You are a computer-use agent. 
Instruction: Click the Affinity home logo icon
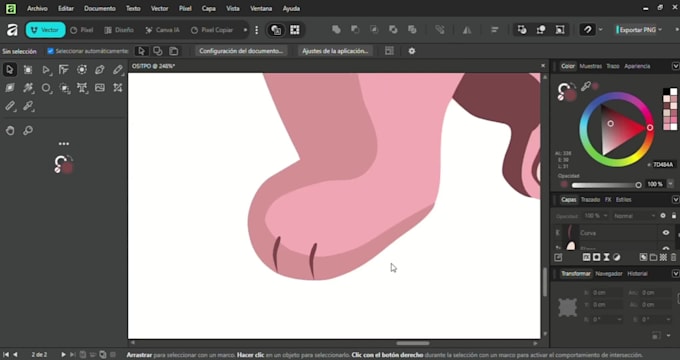(x=12, y=30)
